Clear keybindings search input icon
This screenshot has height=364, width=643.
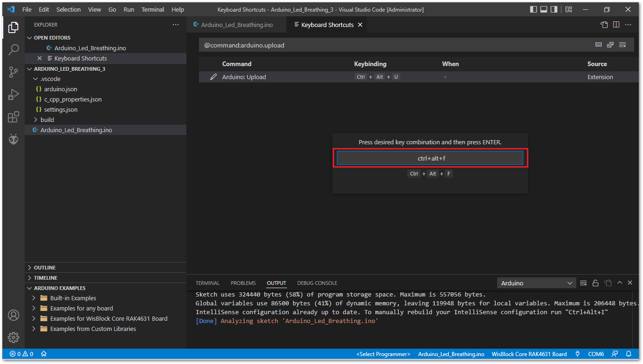point(622,45)
